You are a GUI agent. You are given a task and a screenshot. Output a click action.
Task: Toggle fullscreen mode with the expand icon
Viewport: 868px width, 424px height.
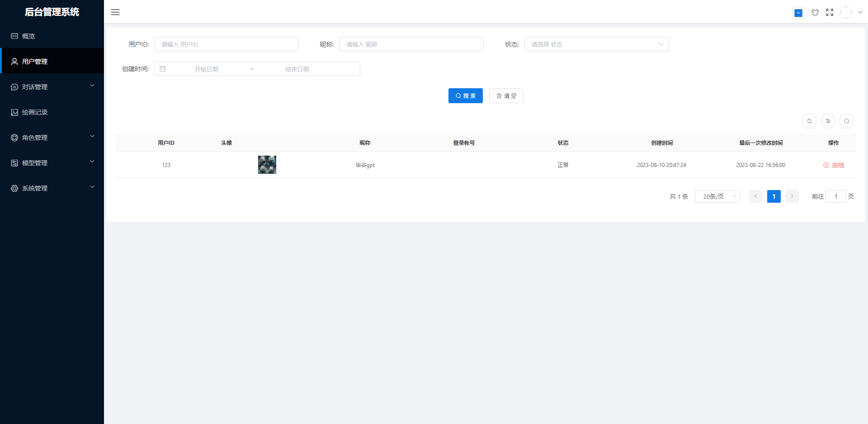click(x=830, y=13)
